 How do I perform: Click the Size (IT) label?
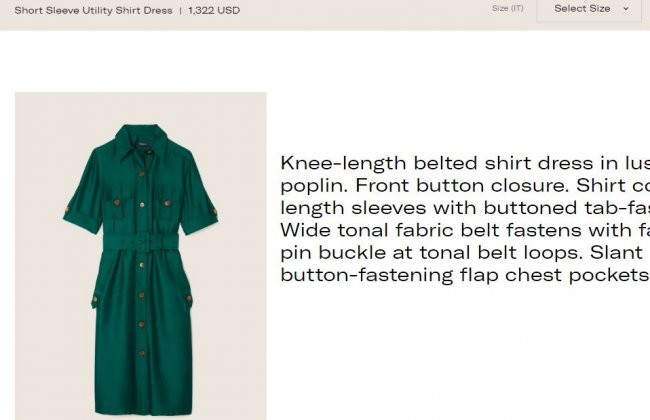point(508,8)
